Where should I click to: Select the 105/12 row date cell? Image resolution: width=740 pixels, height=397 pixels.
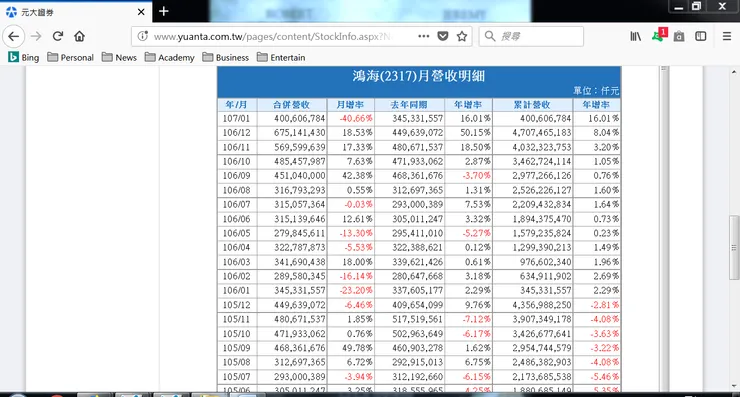click(x=236, y=305)
